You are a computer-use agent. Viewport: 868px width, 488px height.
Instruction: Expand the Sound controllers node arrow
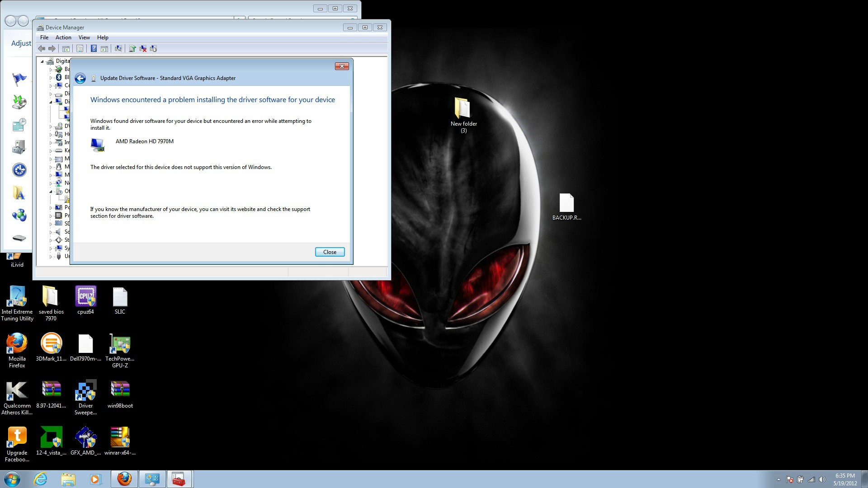(x=51, y=232)
